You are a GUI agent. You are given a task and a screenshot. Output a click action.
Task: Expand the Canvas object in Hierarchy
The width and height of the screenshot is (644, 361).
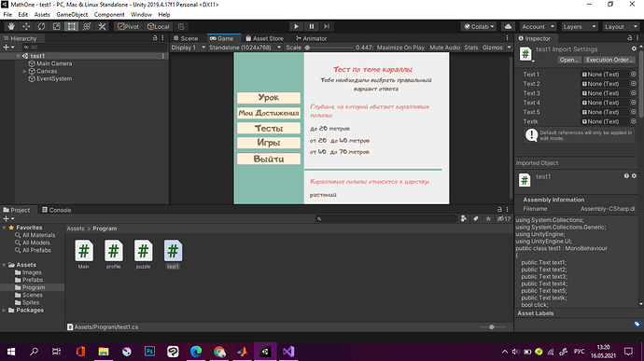pyautogui.click(x=24, y=72)
